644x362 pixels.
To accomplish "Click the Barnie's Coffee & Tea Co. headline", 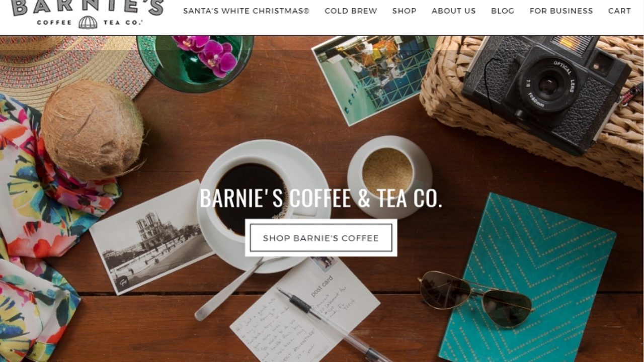I will [321, 198].
